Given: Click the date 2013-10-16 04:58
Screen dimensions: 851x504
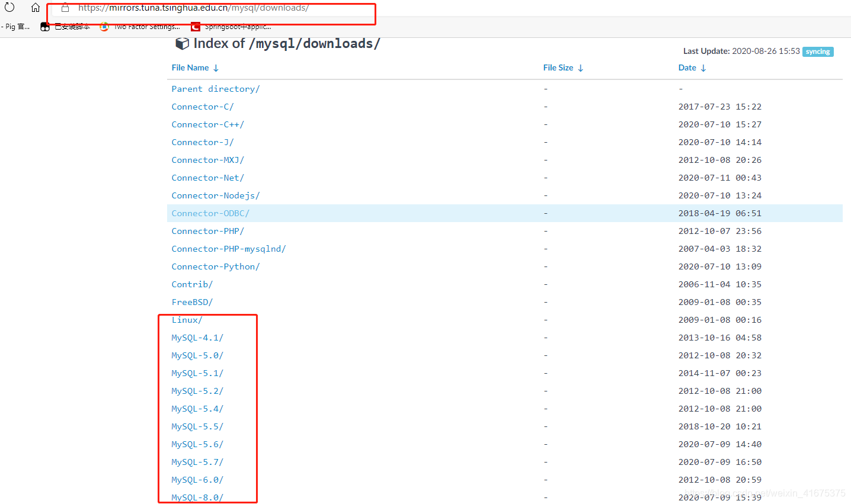Looking at the screenshot, I should [720, 338].
